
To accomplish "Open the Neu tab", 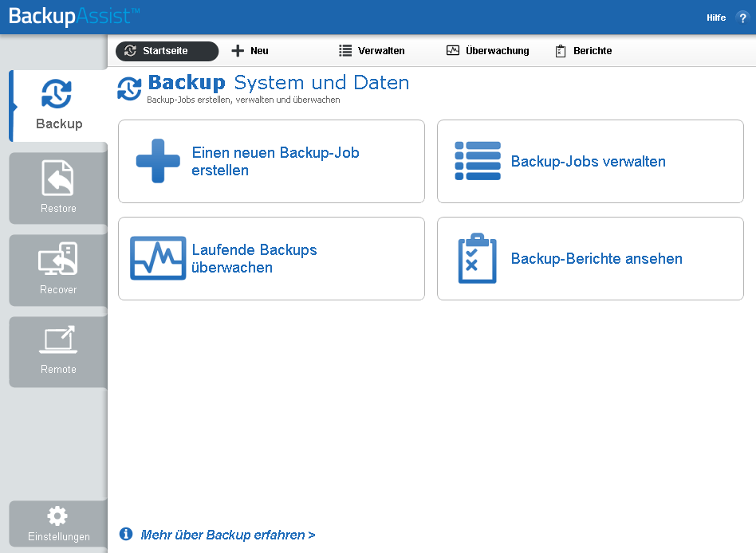I will click(x=250, y=51).
